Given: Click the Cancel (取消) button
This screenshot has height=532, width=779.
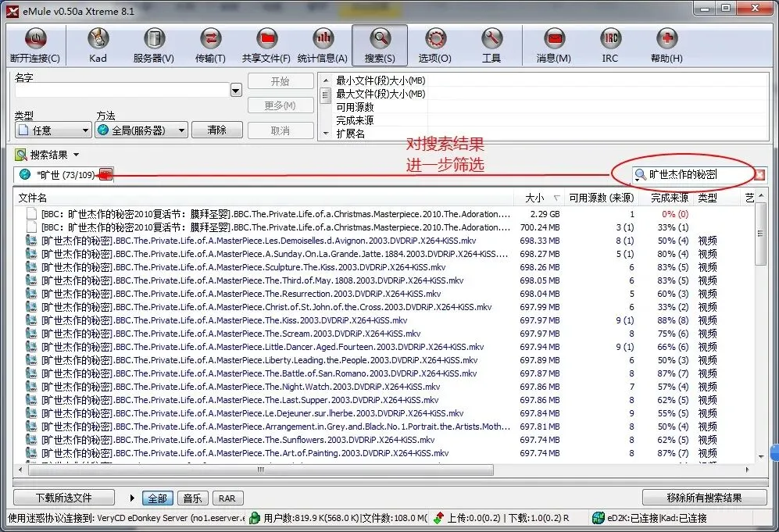Looking at the screenshot, I should 281,130.
